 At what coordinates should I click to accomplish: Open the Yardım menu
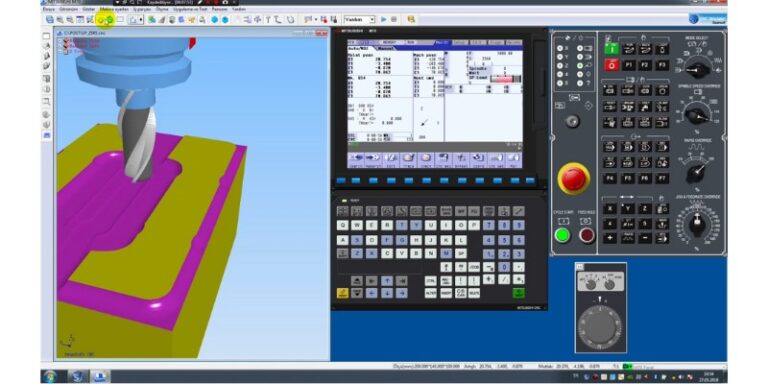point(239,9)
